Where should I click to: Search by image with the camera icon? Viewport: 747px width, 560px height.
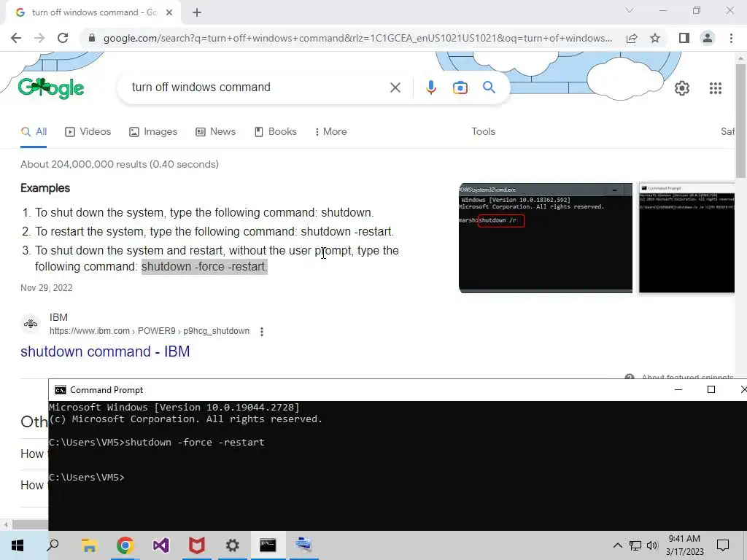click(460, 87)
